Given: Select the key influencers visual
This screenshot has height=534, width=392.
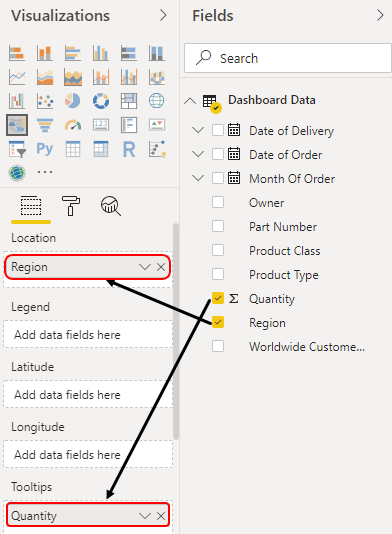Looking at the screenshot, I should pyautogui.click(x=156, y=149).
